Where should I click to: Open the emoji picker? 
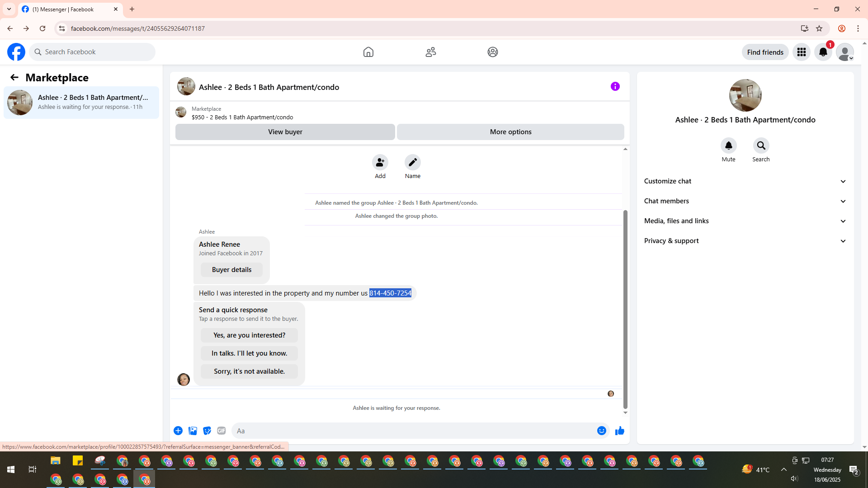(x=602, y=431)
